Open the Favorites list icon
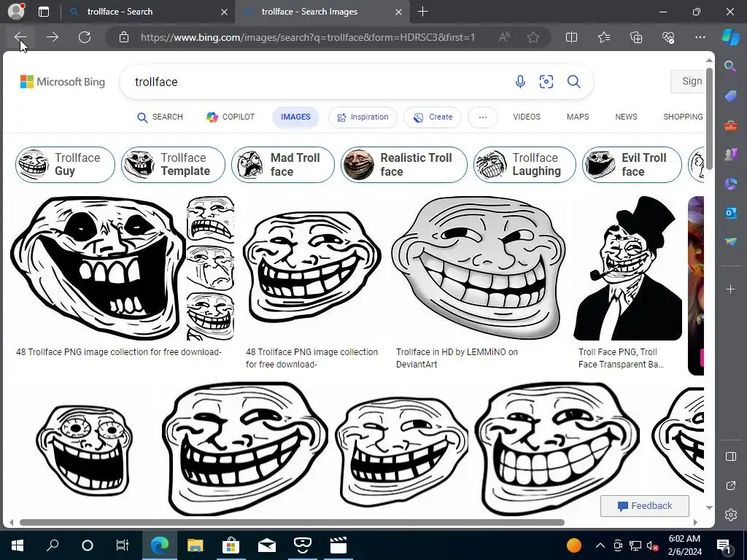This screenshot has height=560, width=747. (603, 37)
